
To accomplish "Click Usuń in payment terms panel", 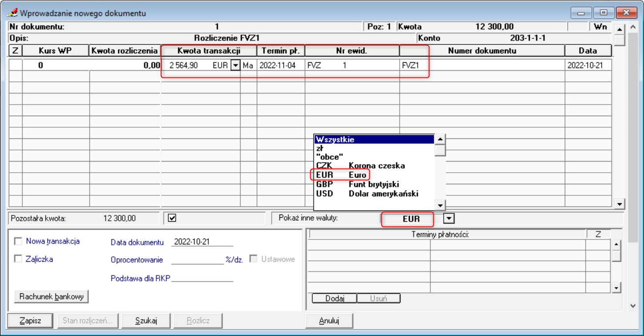I will (379, 298).
